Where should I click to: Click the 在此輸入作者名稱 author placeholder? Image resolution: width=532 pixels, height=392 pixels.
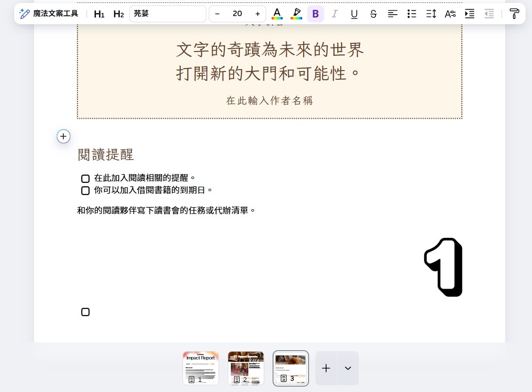[x=270, y=100]
